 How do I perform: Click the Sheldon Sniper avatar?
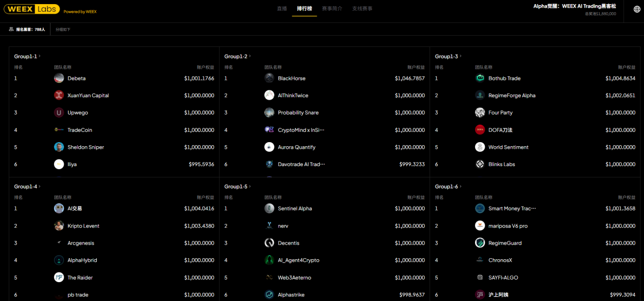(x=59, y=147)
